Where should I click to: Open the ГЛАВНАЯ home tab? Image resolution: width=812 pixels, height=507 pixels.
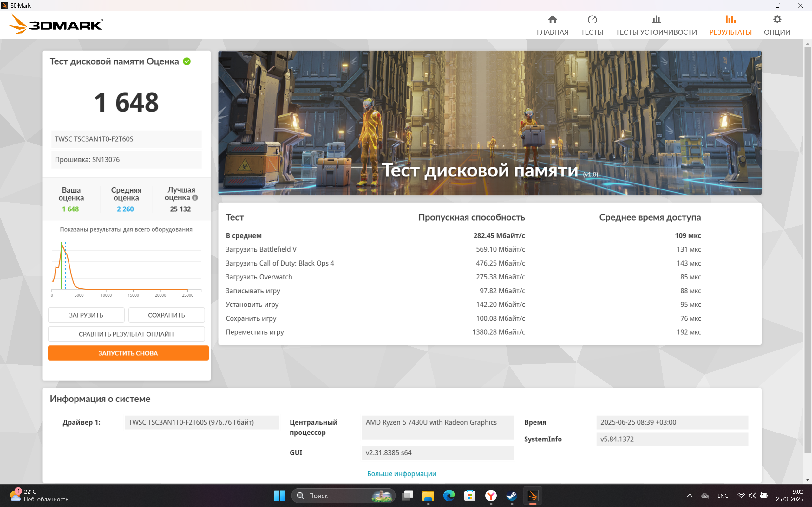[552, 25]
